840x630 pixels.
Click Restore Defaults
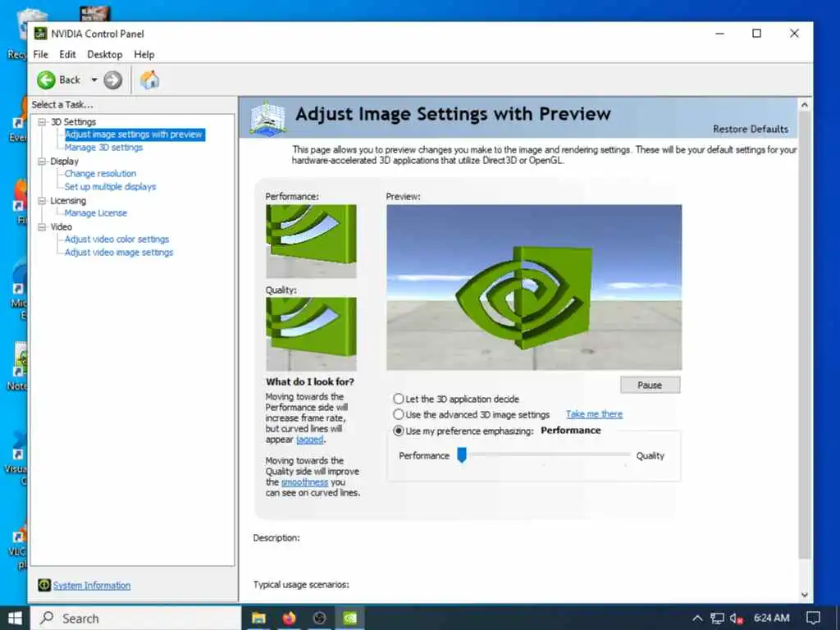[750, 129]
